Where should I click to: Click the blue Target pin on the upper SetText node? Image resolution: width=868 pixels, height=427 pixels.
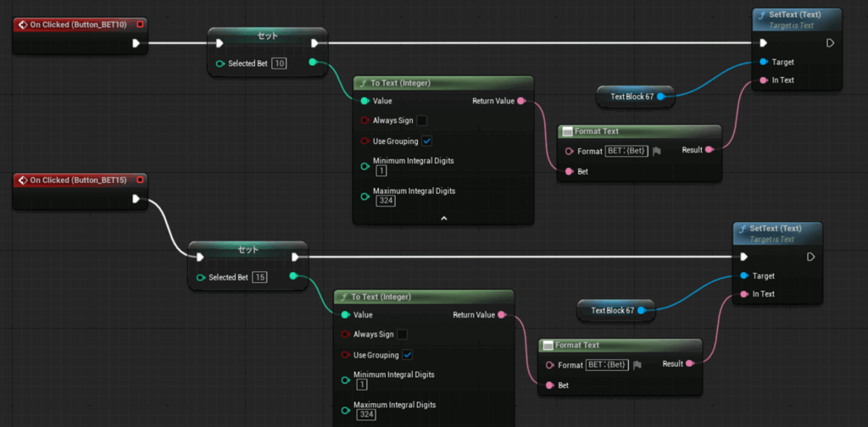[x=764, y=62]
